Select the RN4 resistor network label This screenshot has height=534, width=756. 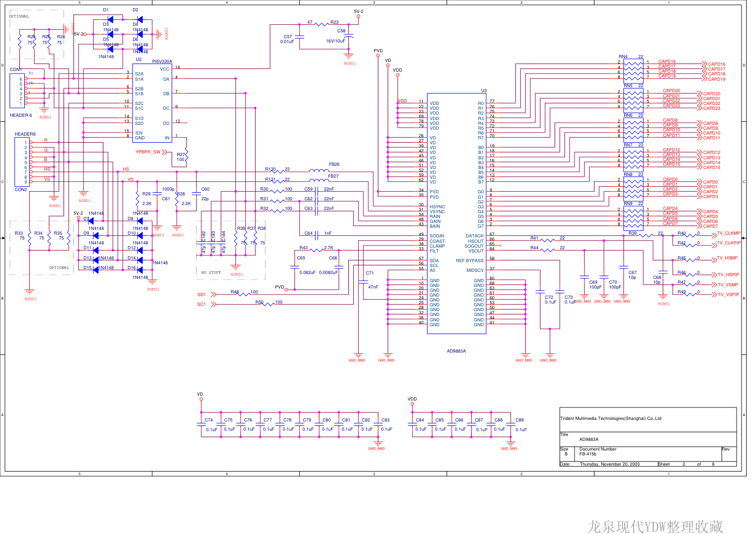623,57
